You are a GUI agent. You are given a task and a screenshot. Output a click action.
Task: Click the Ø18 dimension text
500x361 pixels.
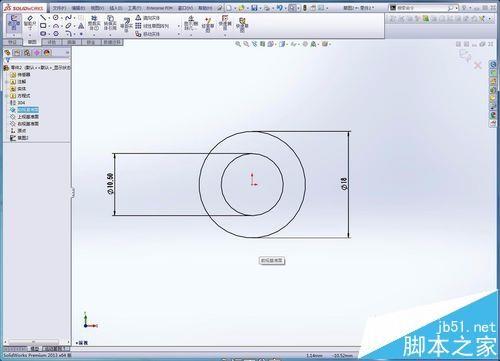[344, 184]
